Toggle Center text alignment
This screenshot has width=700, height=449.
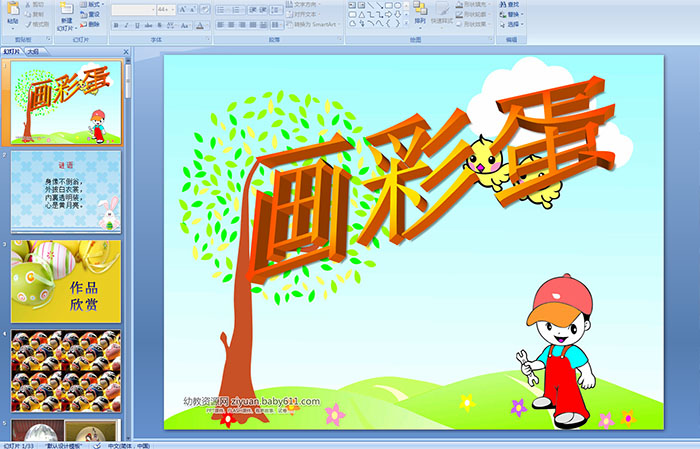(231, 25)
